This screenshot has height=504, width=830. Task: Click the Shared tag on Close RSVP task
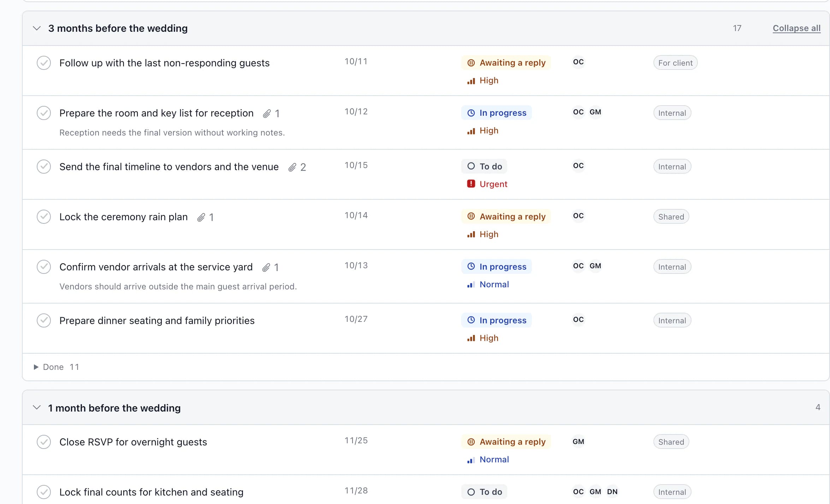(x=671, y=442)
